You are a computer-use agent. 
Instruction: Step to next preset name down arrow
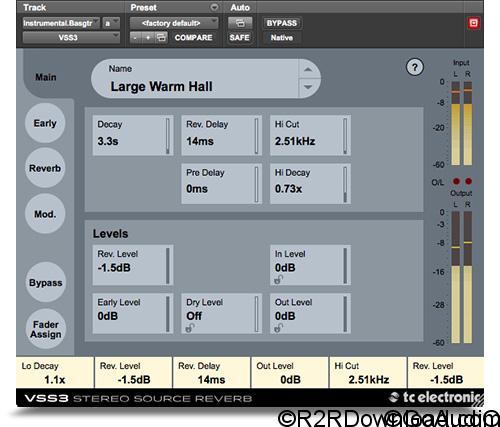308,87
